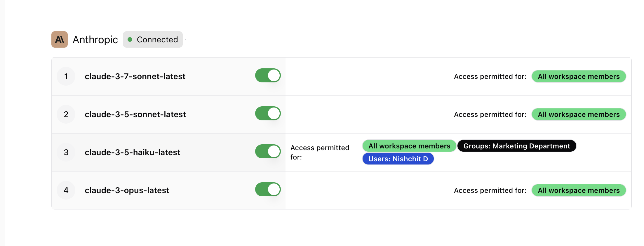Click the Connected status badge
This screenshot has height=246, width=644.
coord(153,39)
